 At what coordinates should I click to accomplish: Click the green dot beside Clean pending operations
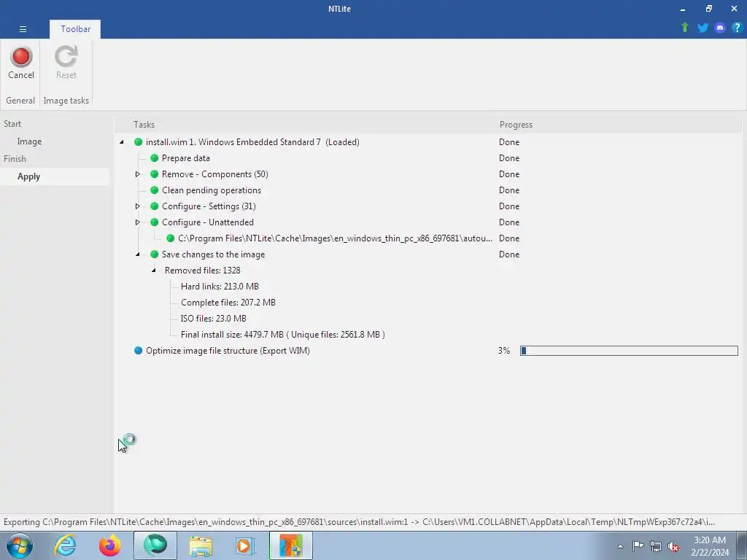pos(155,190)
